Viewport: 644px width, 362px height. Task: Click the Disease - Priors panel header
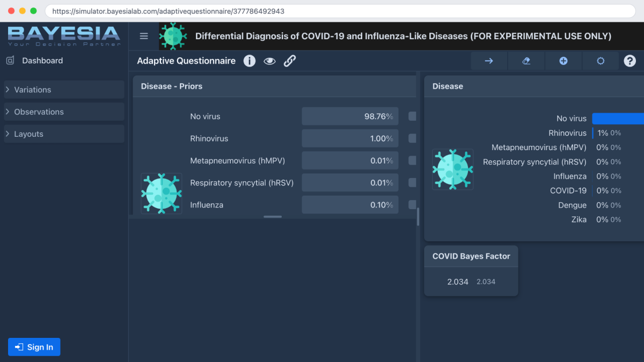(274, 86)
